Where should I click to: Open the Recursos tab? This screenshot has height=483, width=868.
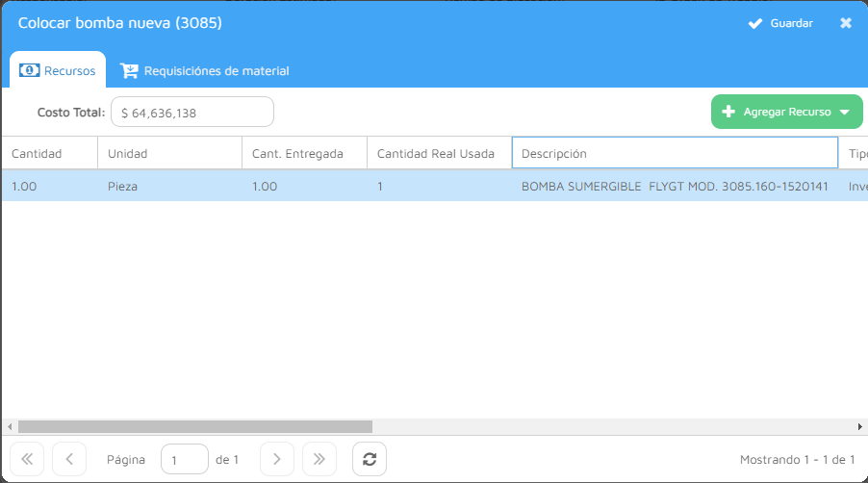58,71
